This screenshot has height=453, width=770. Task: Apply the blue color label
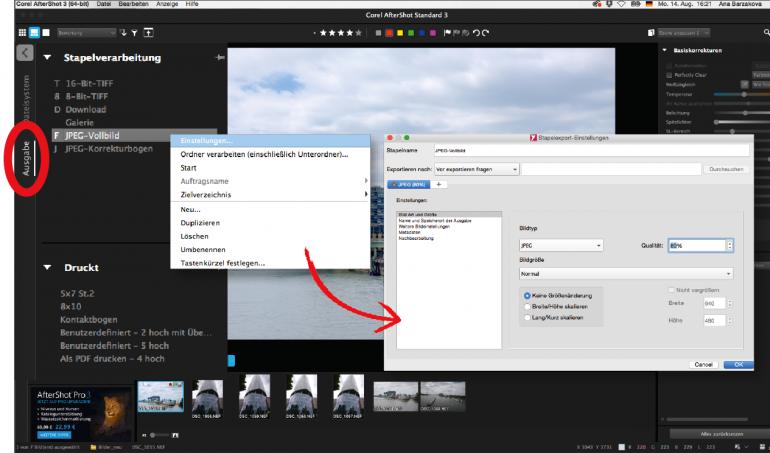click(422, 33)
